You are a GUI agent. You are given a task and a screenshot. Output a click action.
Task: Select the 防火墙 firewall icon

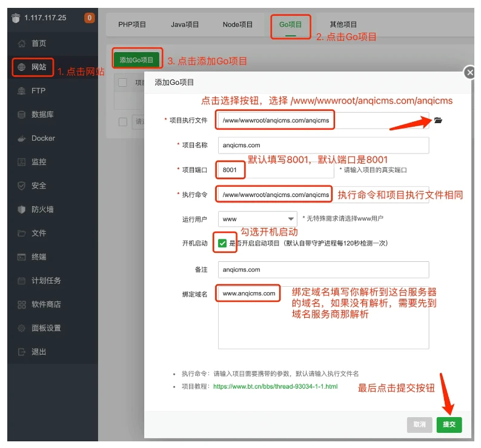click(22, 209)
